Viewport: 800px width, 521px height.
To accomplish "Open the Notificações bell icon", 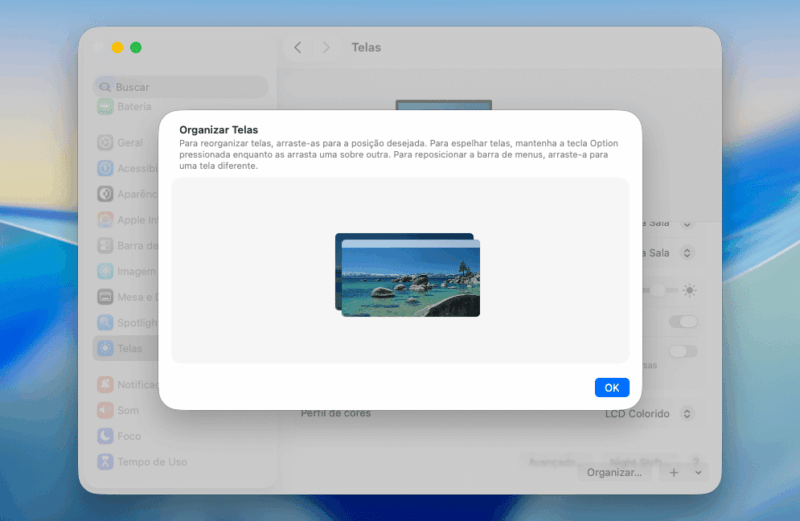I will 105,384.
